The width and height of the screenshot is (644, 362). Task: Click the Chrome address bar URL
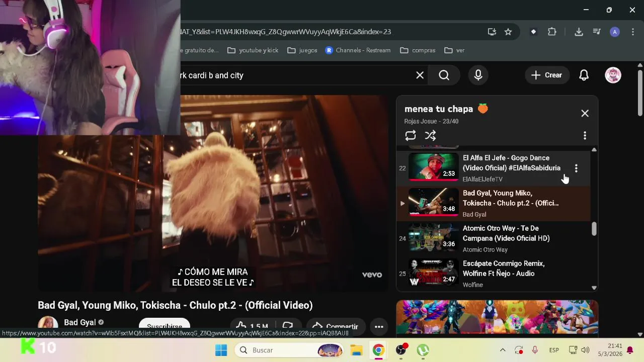[285, 32]
